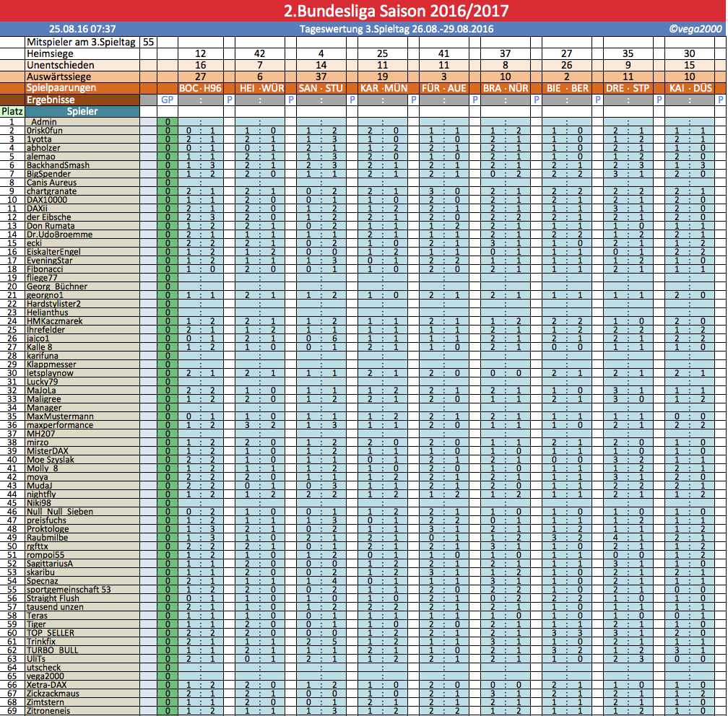Select player name 'HMKaczmarek'
The image size is (728, 716).
click(x=54, y=321)
